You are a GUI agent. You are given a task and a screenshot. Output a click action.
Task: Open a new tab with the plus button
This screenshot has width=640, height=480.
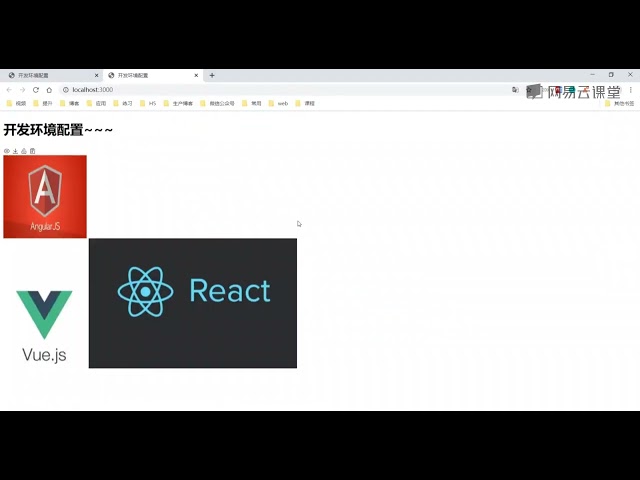212,76
